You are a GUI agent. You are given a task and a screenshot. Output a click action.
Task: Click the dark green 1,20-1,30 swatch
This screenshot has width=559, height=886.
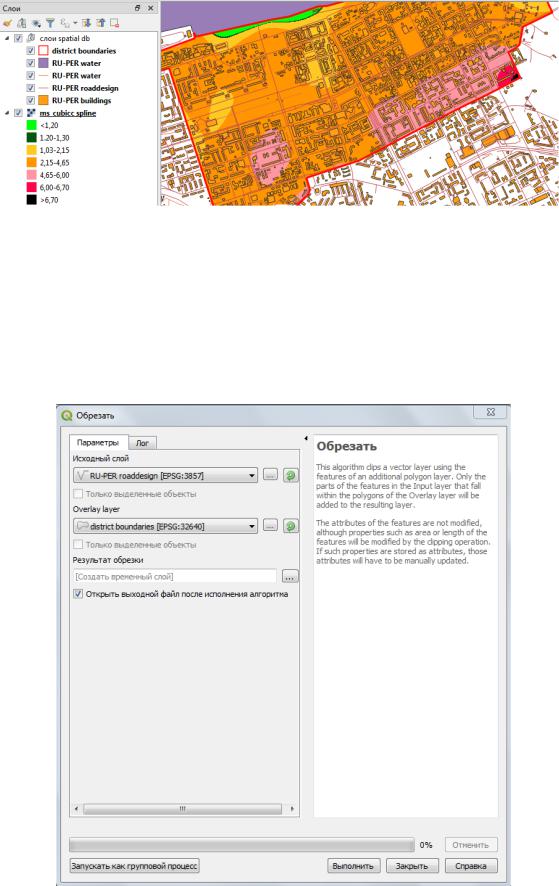31,138
